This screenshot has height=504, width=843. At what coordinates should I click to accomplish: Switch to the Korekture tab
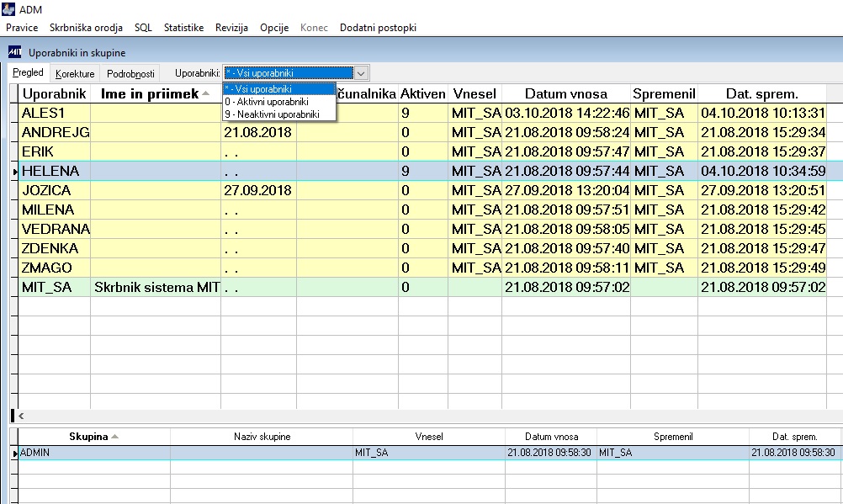coord(75,74)
